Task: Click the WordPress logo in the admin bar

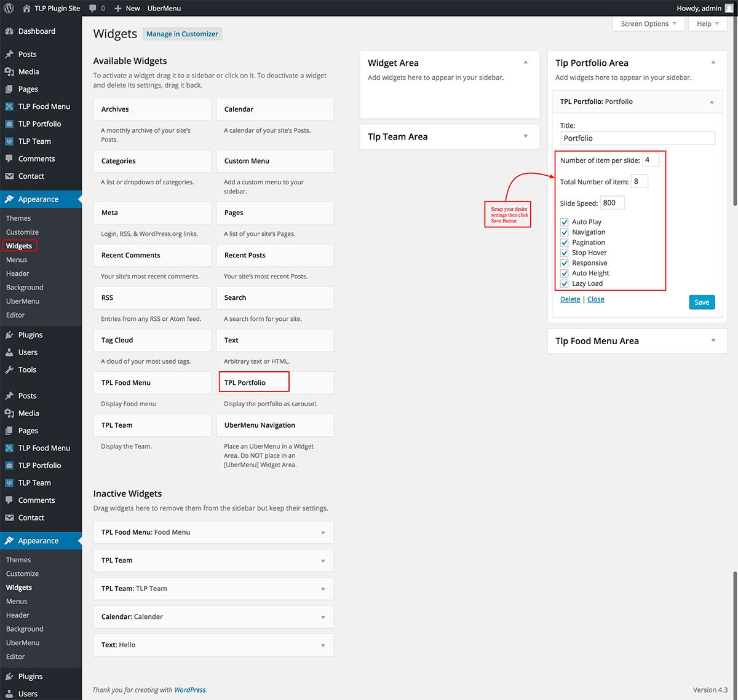Action: 9,8
